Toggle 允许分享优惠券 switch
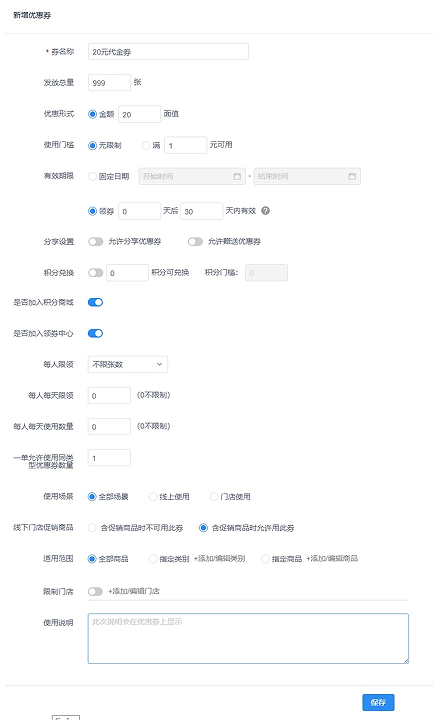Viewport: 439px width, 725px height. [x=95, y=241]
